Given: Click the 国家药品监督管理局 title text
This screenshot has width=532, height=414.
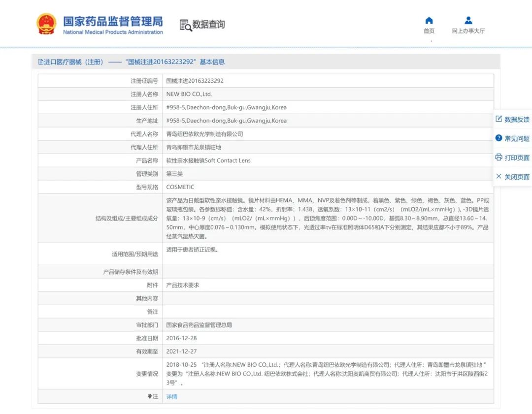Looking at the screenshot, I should [x=113, y=21].
